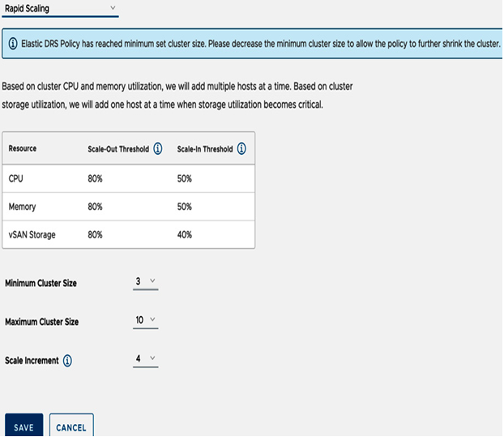504x437 pixels.
Task: Click the Elastic DRS minimum size banner message
Action: click(261, 44)
